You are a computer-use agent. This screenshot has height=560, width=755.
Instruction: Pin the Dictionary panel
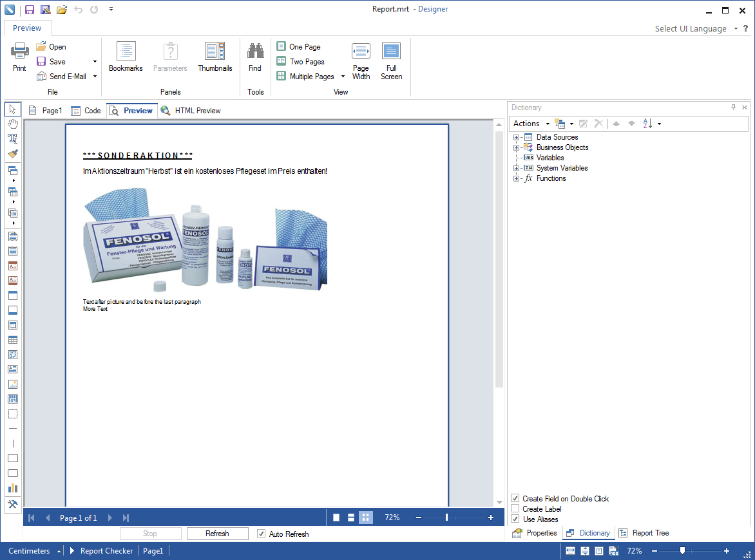(733, 107)
